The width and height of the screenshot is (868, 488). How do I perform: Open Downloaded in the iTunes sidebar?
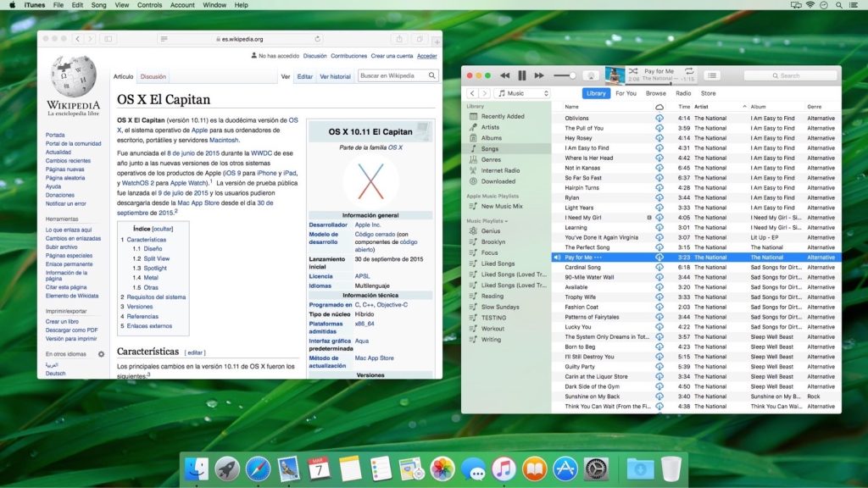[498, 181]
